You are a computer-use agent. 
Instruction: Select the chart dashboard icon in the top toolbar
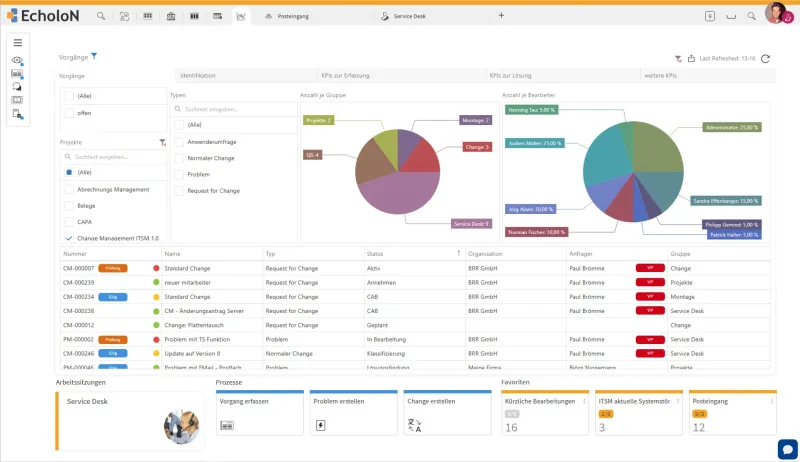240,17
